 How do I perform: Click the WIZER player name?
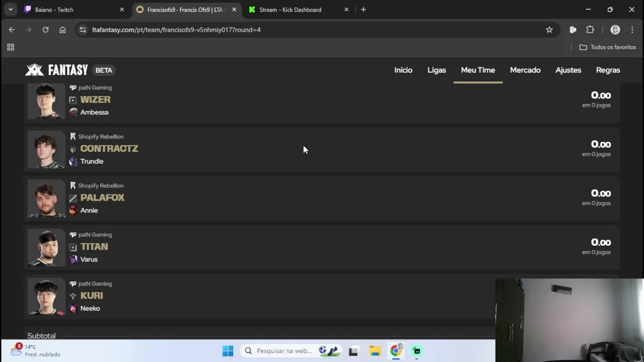point(95,100)
